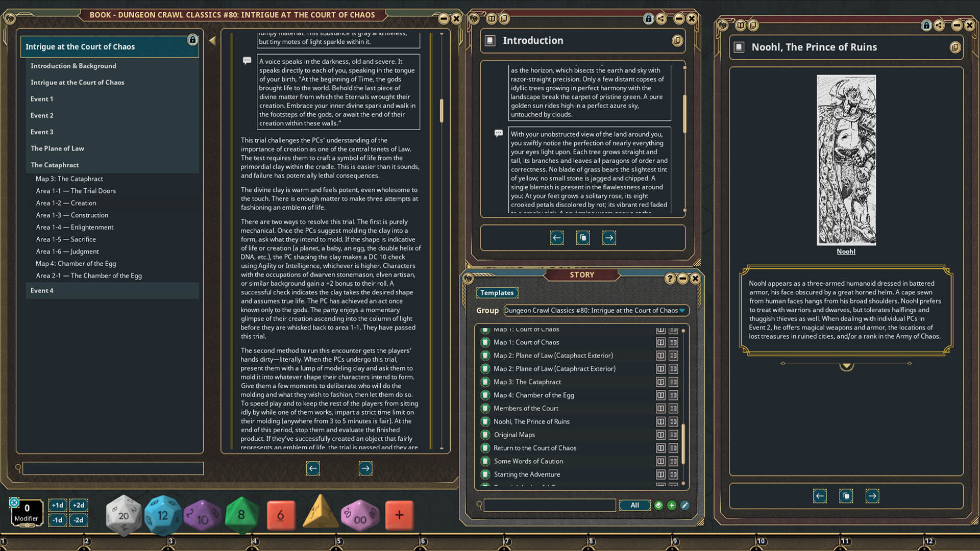Click the green add story button
The width and height of the screenshot is (980, 551).
coord(672,505)
